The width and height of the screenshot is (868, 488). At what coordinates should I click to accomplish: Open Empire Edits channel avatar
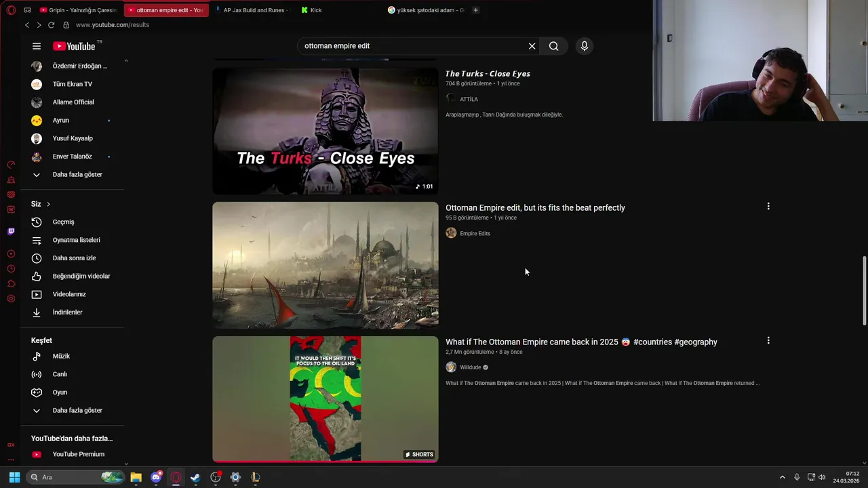[x=451, y=233]
